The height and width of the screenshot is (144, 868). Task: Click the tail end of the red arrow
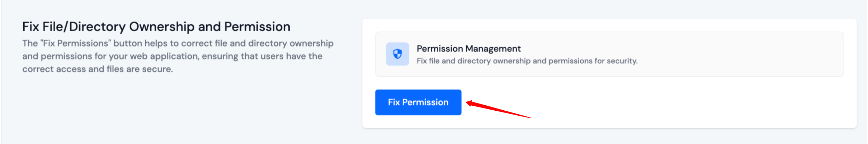529,117
